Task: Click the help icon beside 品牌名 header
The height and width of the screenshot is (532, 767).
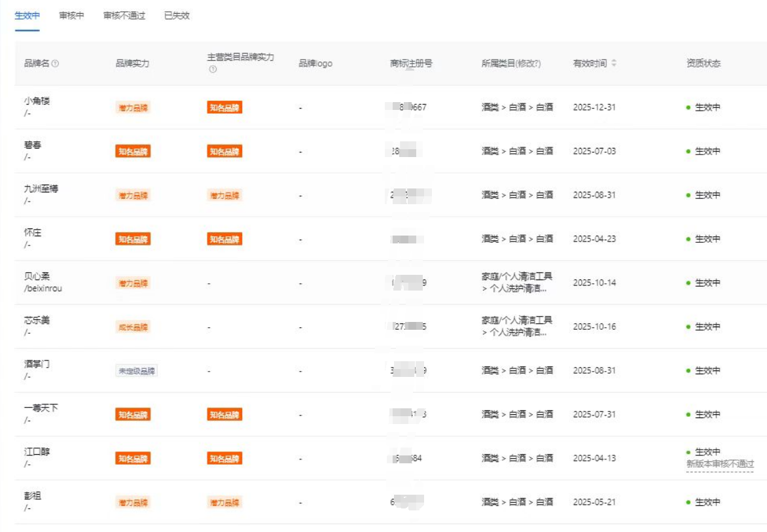Action: pos(56,64)
